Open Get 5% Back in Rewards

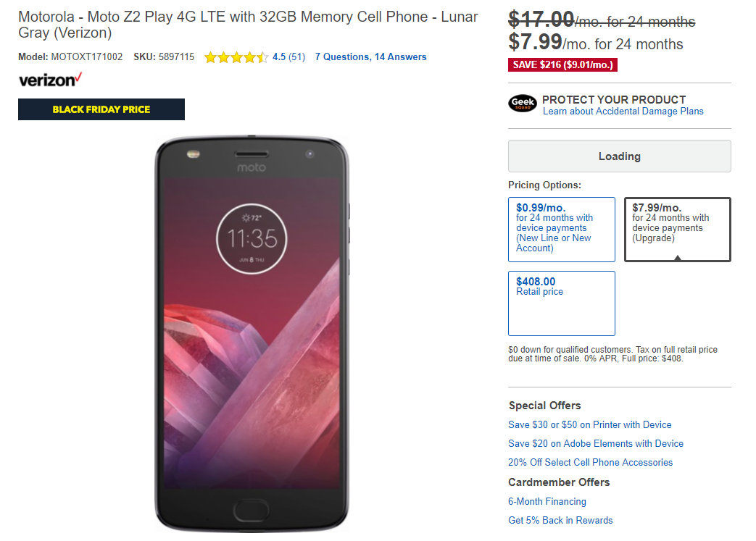click(560, 521)
